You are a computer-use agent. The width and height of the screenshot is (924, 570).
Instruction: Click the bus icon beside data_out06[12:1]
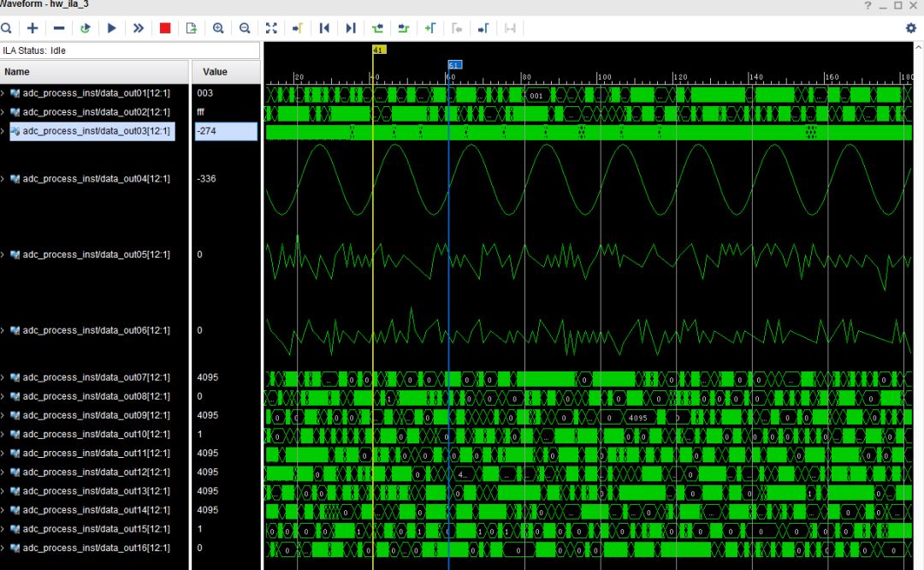tap(15, 330)
